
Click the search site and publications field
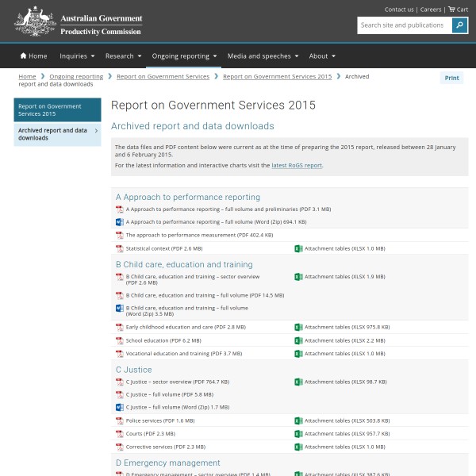tap(404, 25)
